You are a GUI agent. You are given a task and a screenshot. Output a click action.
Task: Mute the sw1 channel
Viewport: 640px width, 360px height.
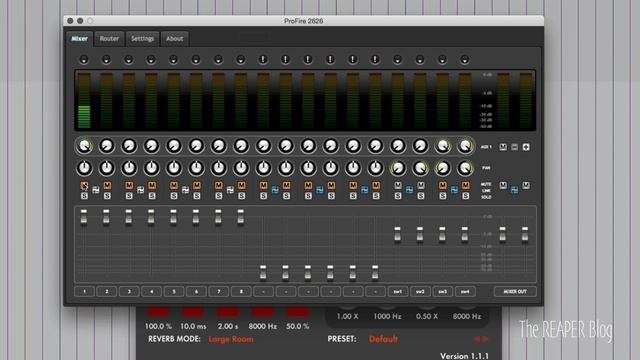(398, 186)
